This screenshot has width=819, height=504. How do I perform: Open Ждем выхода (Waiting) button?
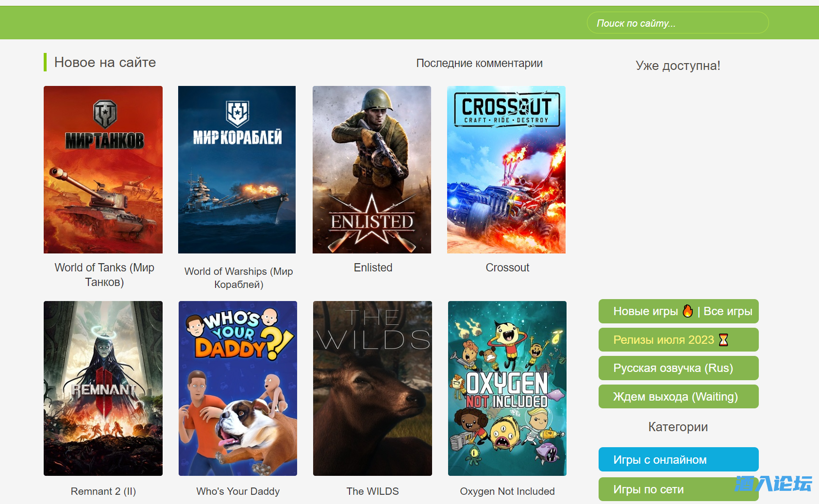tap(679, 396)
